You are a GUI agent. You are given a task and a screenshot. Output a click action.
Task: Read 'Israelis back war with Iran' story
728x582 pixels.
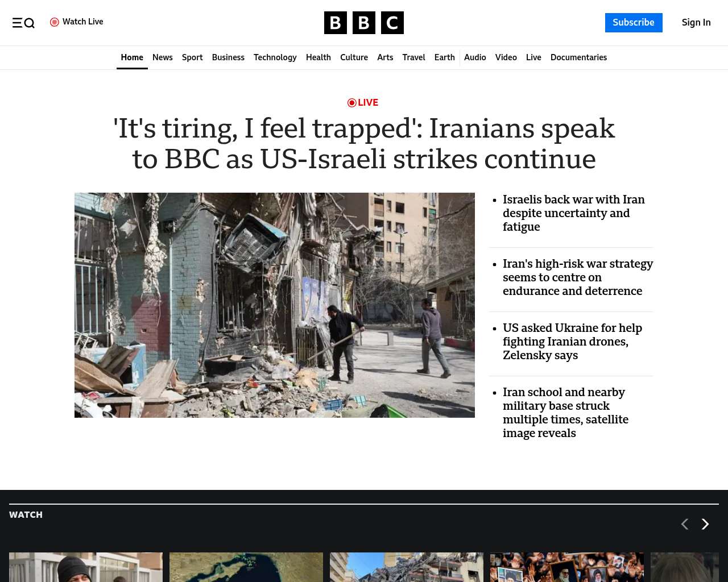pos(574,213)
